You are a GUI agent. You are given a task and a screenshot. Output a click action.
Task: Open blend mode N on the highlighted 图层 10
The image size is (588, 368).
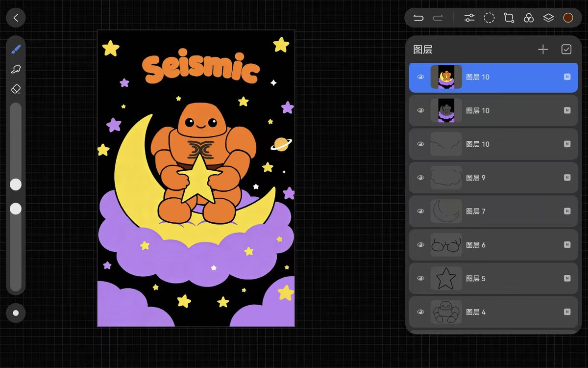pyautogui.click(x=567, y=77)
